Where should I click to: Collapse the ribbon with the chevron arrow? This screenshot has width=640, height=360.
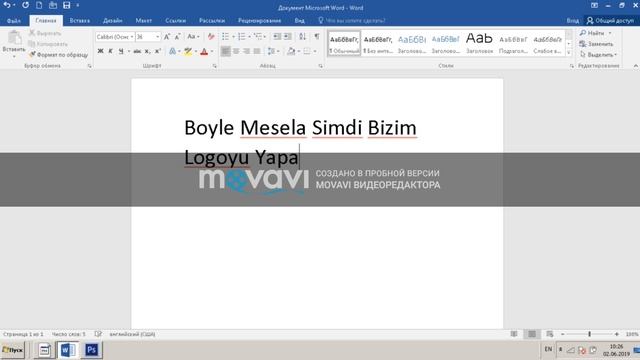[636, 66]
